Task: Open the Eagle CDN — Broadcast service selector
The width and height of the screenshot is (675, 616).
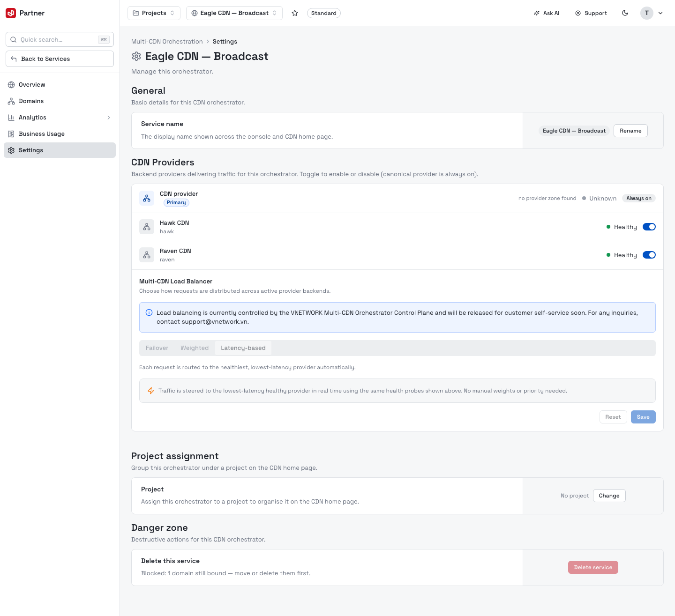Action: pyautogui.click(x=234, y=13)
